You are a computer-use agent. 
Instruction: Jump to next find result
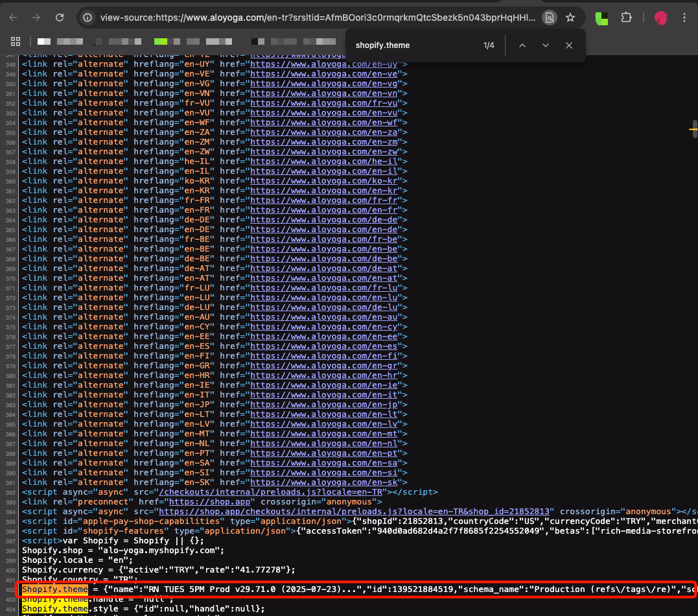click(x=545, y=45)
